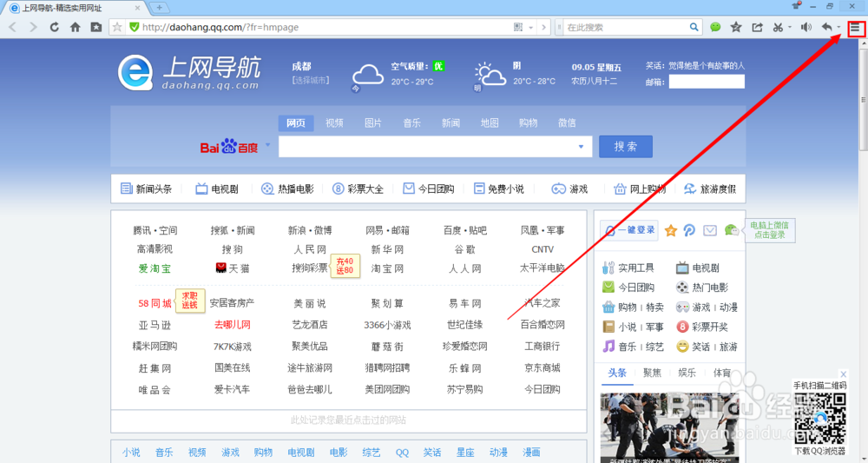The width and height of the screenshot is (868, 463).
Task: Switch to the 视频 search tab
Action: [334, 123]
